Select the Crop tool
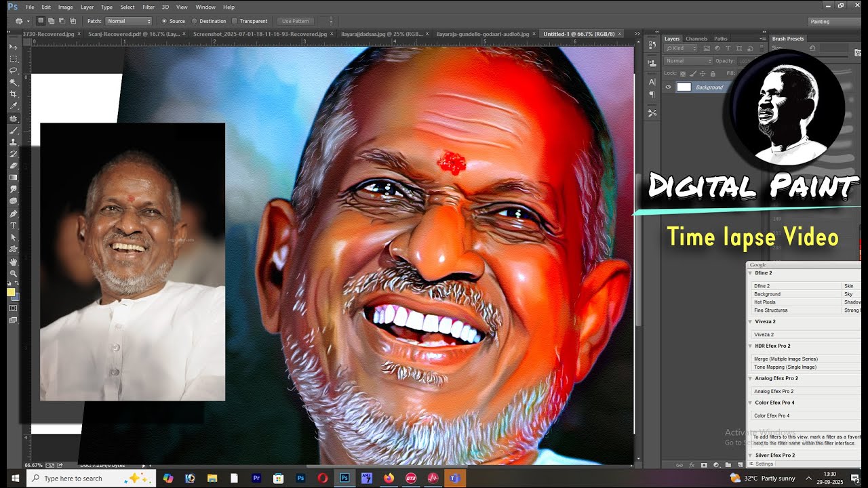This screenshot has width=868, height=488. coord(13,94)
